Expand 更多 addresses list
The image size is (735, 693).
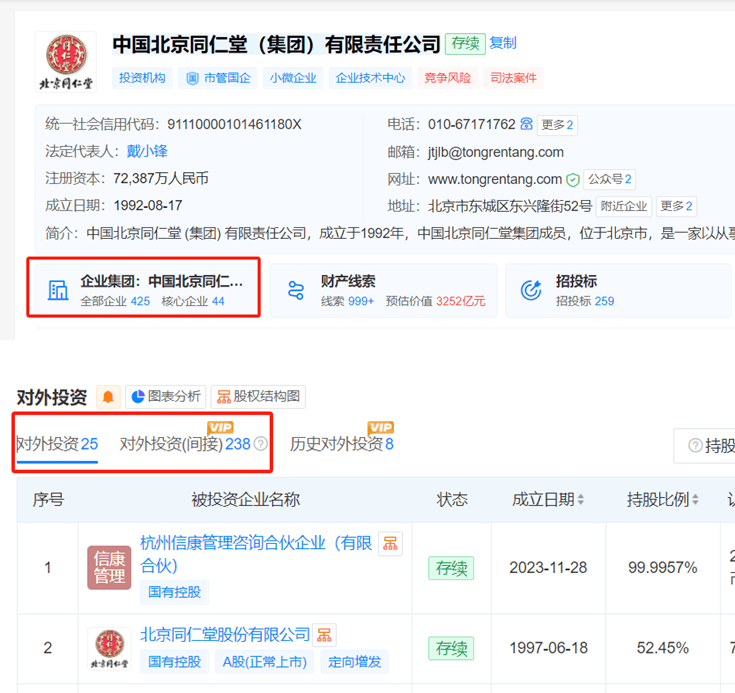pos(677,207)
